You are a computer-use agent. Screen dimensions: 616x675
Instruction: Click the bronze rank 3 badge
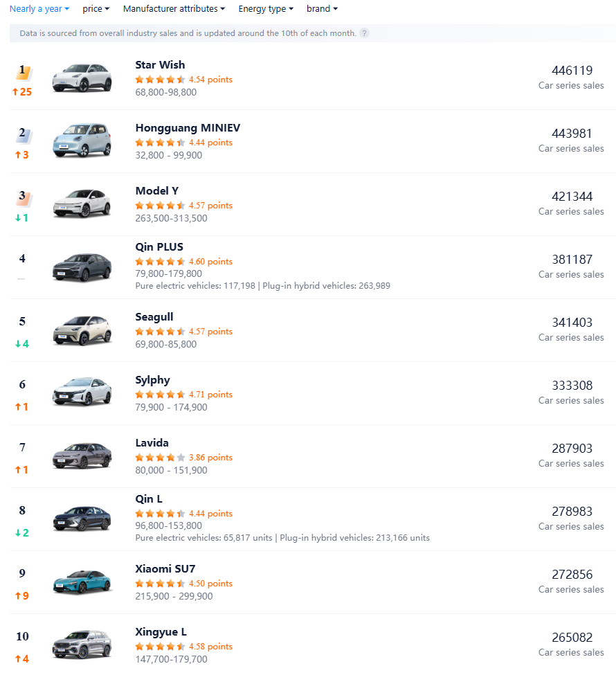click(x=23, y=197)
